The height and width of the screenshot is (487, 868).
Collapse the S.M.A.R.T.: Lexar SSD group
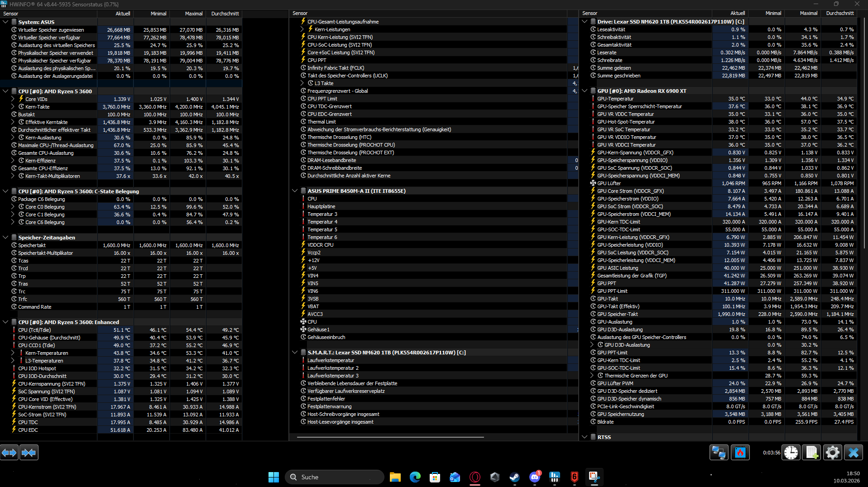295,352
